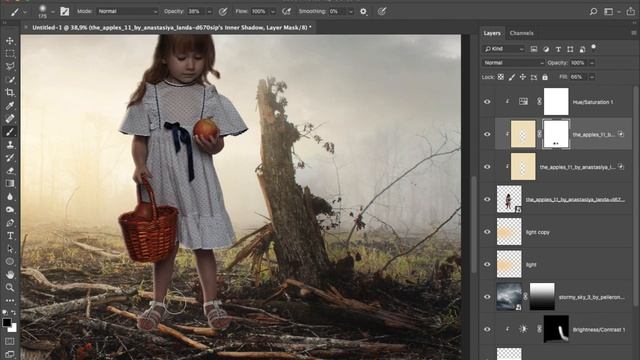
Task: Swap foreground and background colors
Action: 13,312
